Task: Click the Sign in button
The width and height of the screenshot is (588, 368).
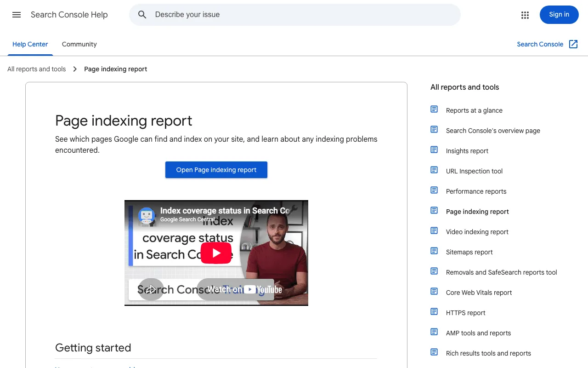Action: (x=559, y=15)
